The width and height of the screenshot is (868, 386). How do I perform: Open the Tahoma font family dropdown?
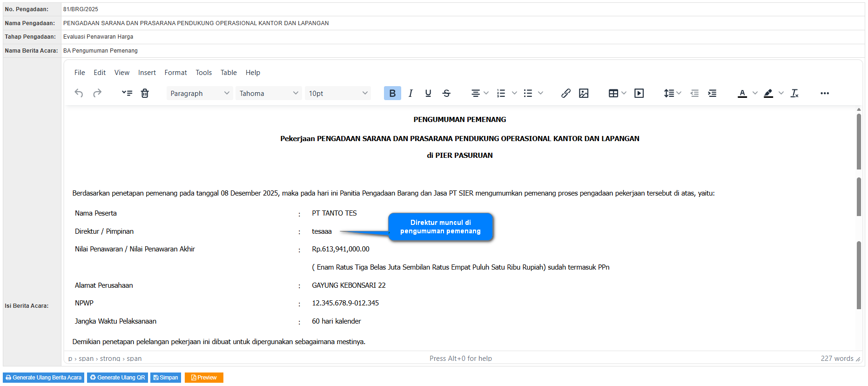click(269, 93)
